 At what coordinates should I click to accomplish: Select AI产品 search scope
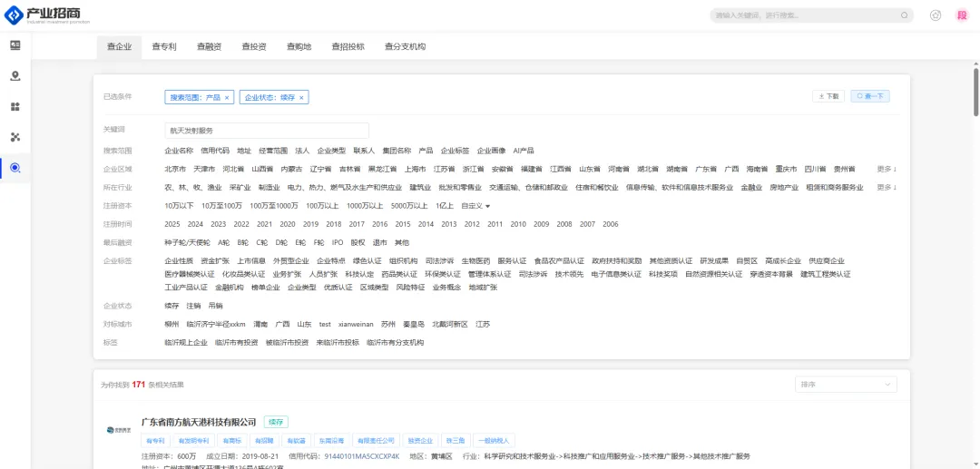pos(524,151)
